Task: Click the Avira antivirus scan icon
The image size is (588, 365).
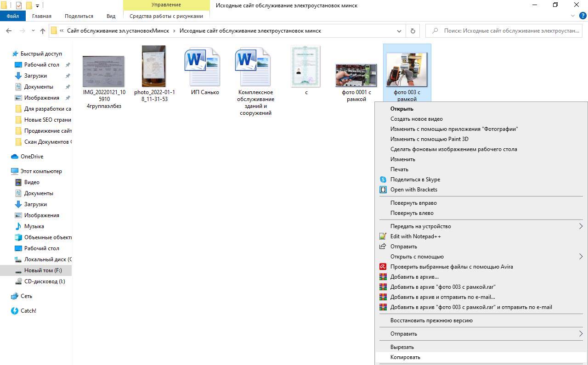Action: [383, 267]
